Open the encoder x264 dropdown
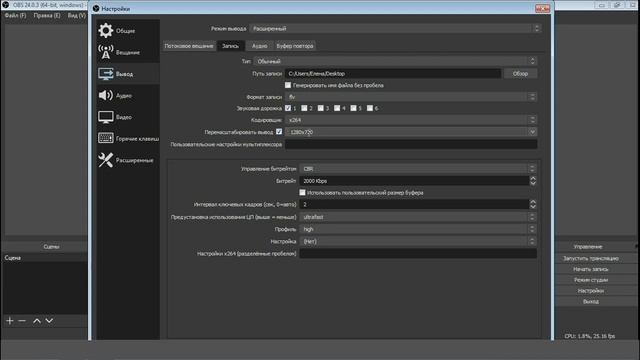Image resolution: width=640 pixels, height=360 pixels. coord(411,120)
